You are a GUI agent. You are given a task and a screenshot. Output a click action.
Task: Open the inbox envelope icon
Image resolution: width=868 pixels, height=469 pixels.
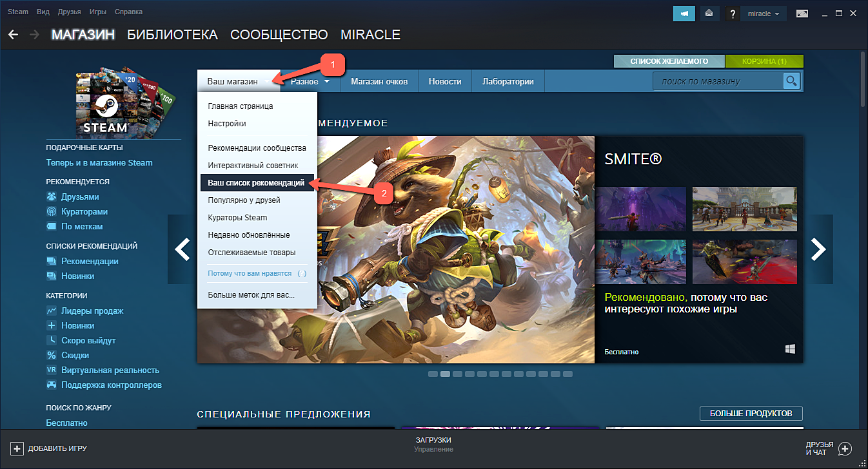coord(708,14)
